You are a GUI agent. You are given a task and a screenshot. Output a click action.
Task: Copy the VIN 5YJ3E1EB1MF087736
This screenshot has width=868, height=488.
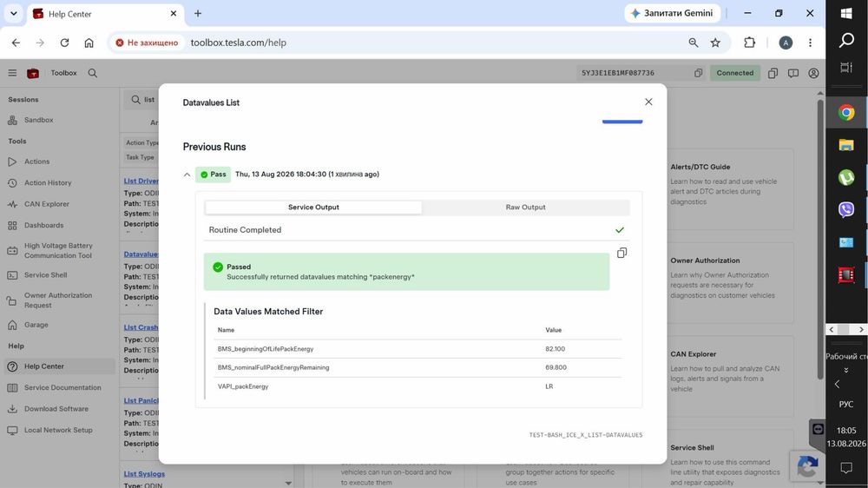click(698, 73)
